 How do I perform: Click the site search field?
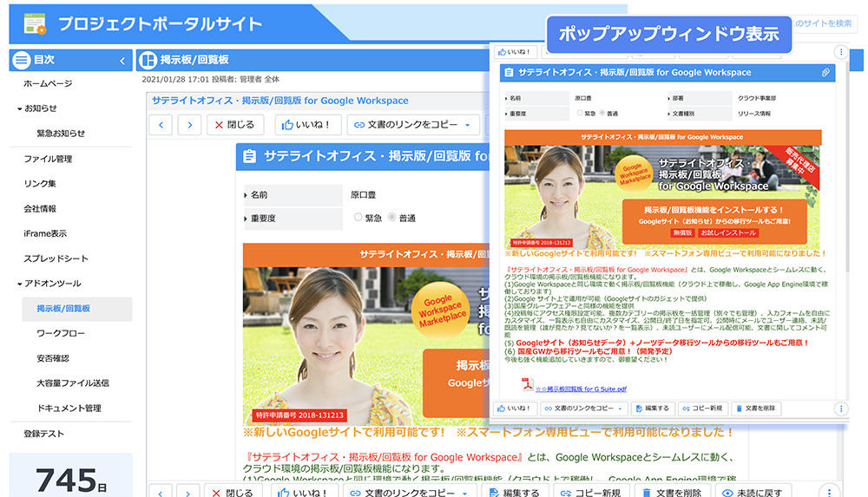(x=825, y=23)
